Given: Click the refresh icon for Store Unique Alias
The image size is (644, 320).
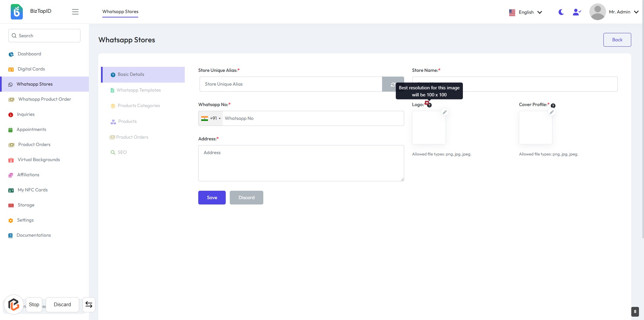Looking at the screenshot, I should pyautogui.click(x=392, y=84).
